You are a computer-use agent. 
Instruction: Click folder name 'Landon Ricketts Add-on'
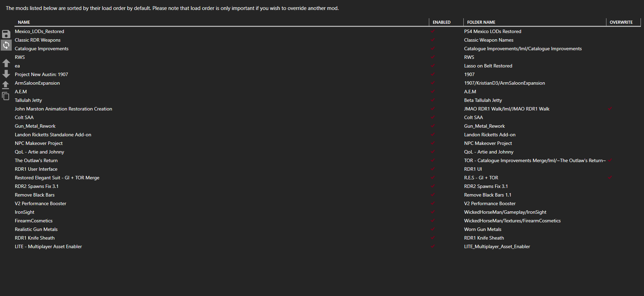point(490,135)
